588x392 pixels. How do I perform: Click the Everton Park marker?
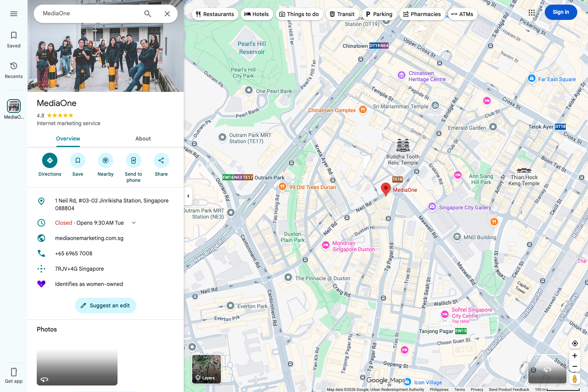point(230,305)
